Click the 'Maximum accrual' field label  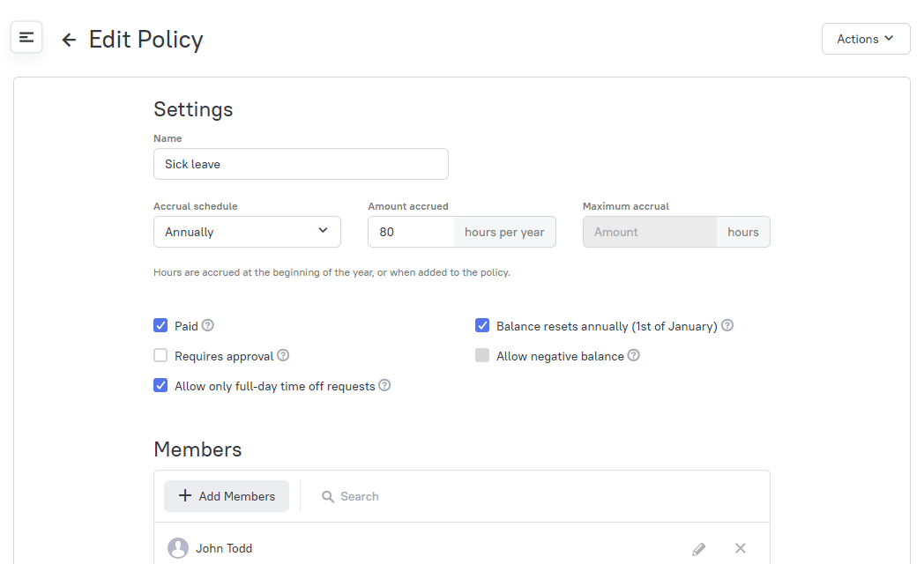point(626,206)
